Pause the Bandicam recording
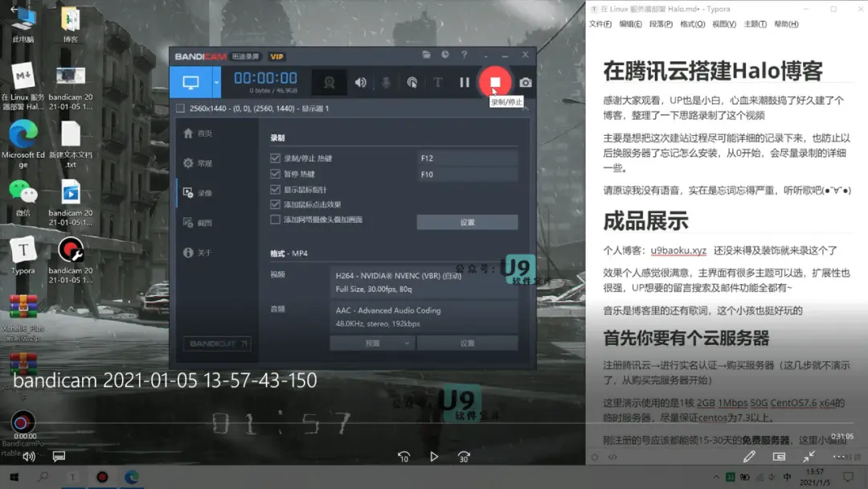Screen dimensions: 868x489 coord(465,83)
